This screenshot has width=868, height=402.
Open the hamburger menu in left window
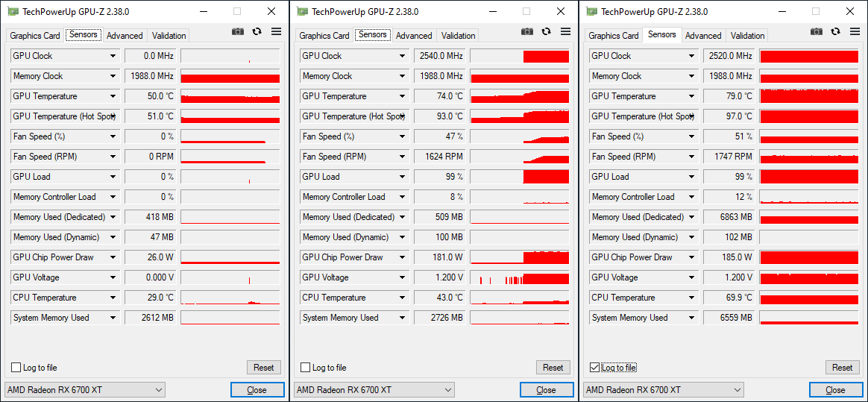276,31
